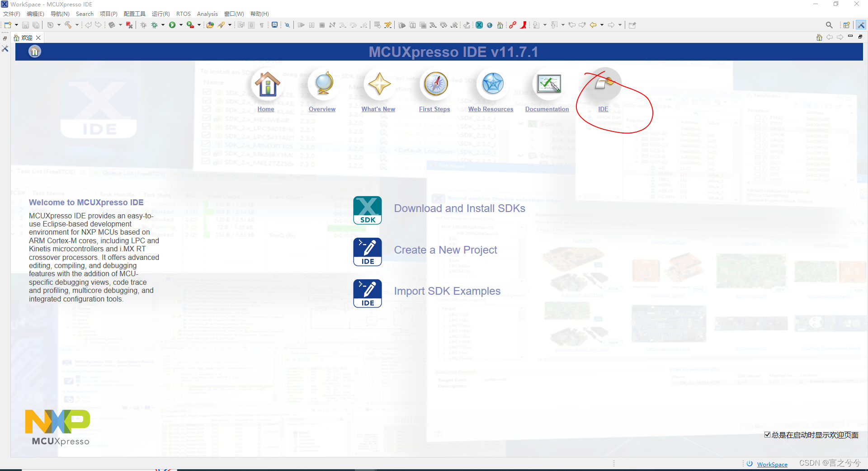Click the New wizard toolbar icon
Screen dimensions: 868x471
pos(8,25)
